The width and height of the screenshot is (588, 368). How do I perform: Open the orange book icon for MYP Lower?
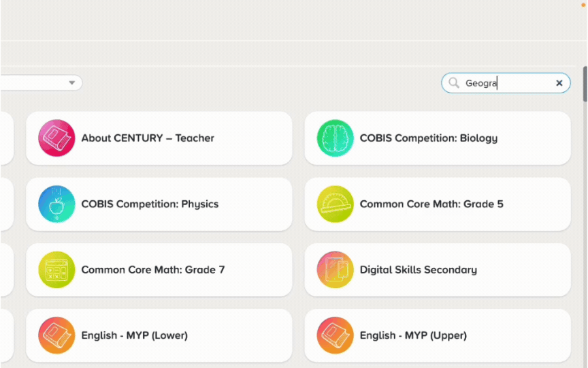(x=56, y=335)
